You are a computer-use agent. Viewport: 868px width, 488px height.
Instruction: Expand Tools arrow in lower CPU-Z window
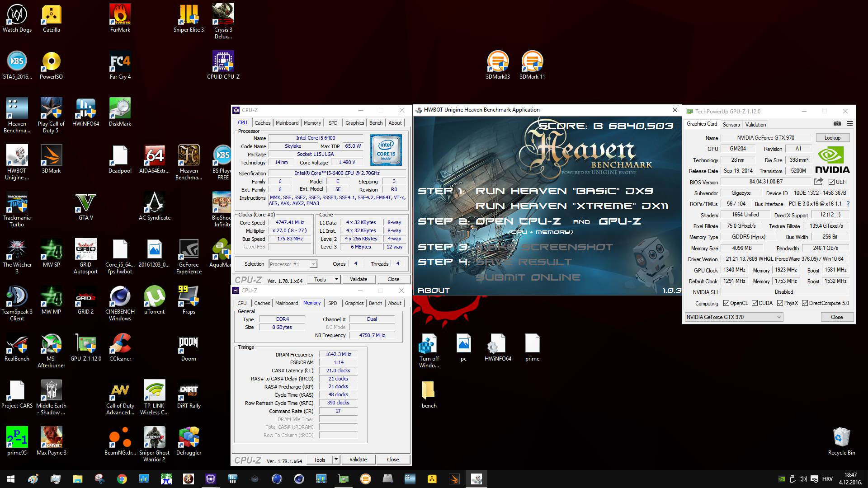point(335,460)
